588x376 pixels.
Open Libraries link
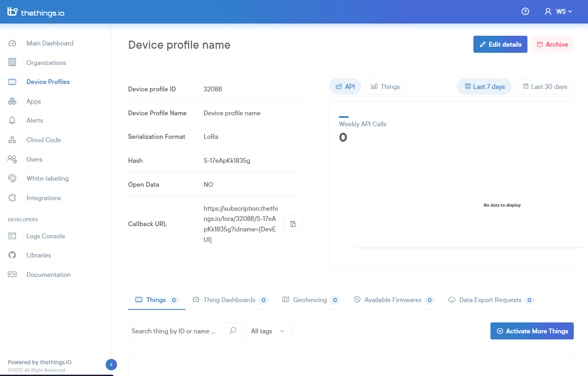39,255
